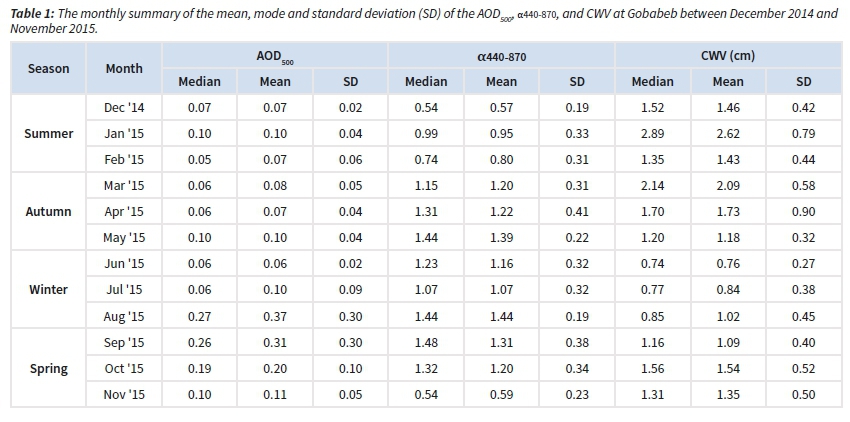Select the May '15 month cell
Screen dimensions: 850x422
pyautogui.click(x=124, y=238)
